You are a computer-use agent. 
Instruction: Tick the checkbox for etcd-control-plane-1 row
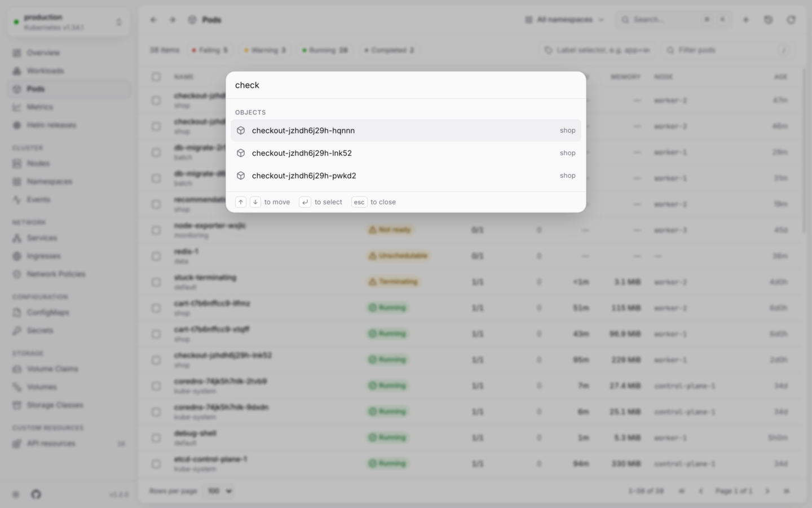pos(156,464)
